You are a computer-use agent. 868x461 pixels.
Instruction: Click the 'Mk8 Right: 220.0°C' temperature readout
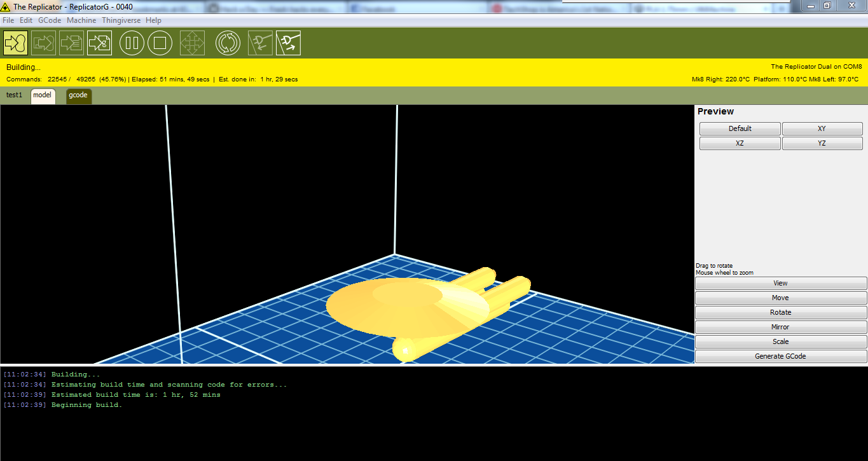(721, 79)
